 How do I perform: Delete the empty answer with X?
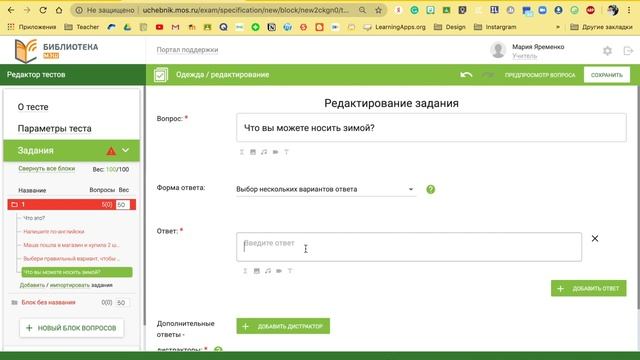coord(595,238)
